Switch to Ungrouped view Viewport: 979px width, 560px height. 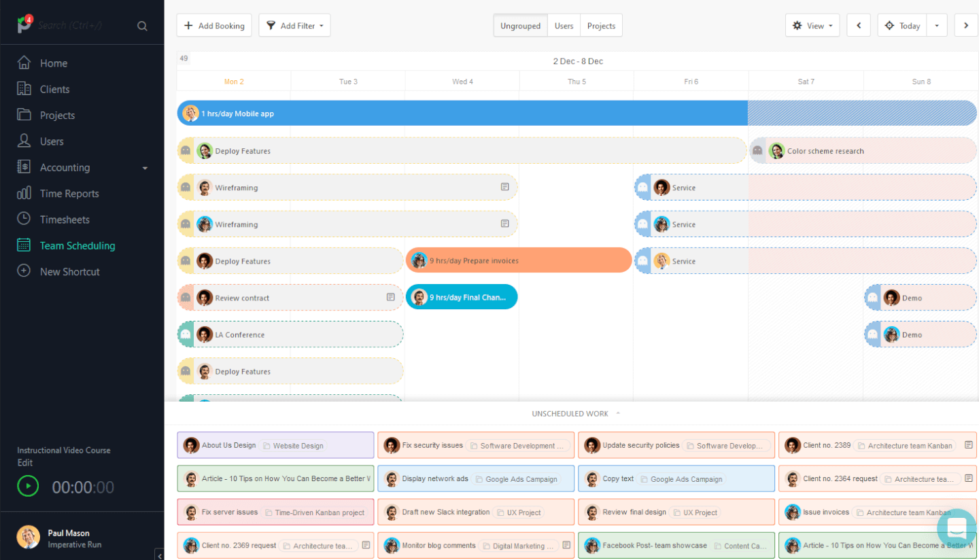coord(520,26)
